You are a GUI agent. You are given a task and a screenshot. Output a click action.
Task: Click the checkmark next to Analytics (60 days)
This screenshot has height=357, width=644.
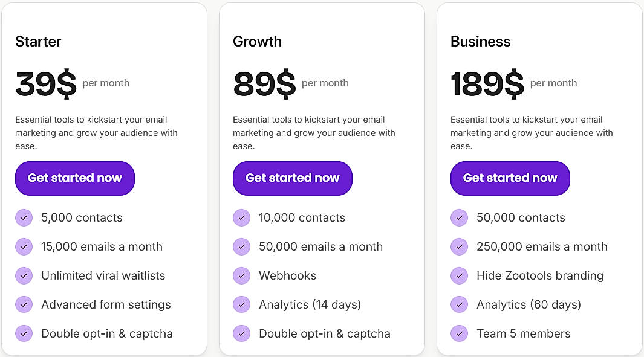coord(459,304)
